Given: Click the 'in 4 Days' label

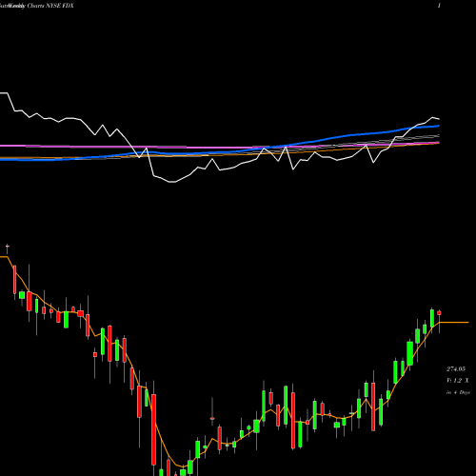Looking at the screenshot, I should coord(458,392).
